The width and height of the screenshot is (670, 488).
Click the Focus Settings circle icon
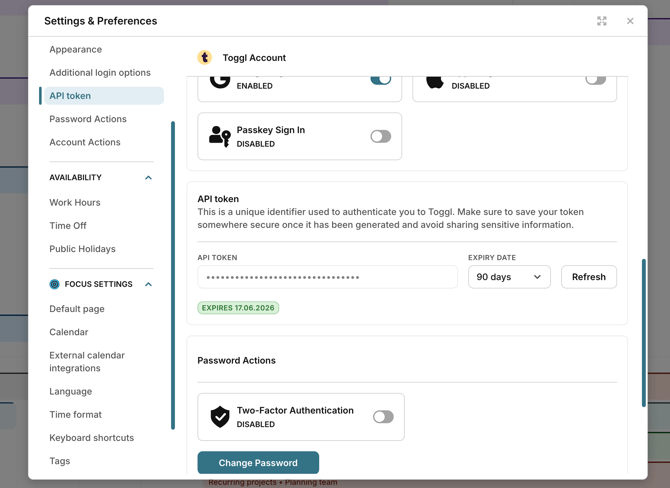[55, 284]
